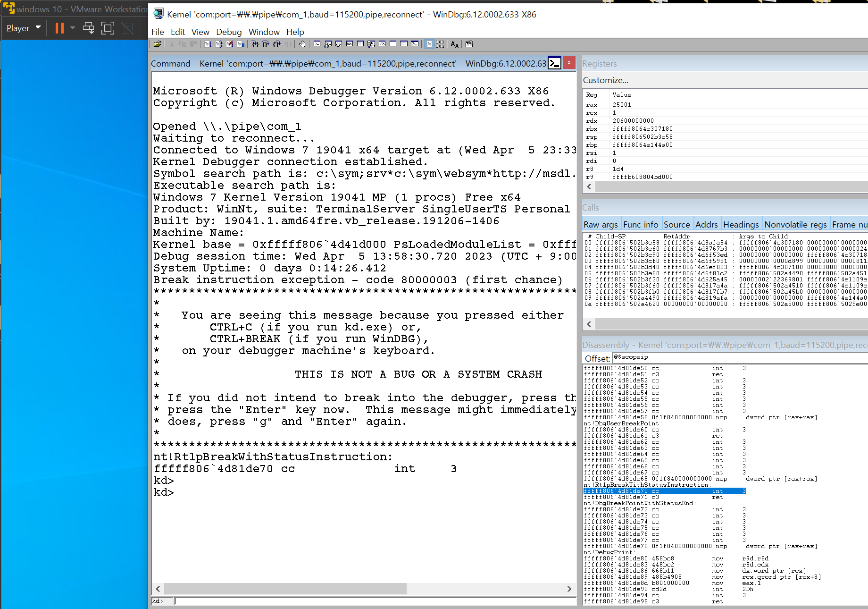This screenshot has height=609, width=868.
Task: Open the Scratch Pad toolbar icon
Action: [x=393, y=44]
